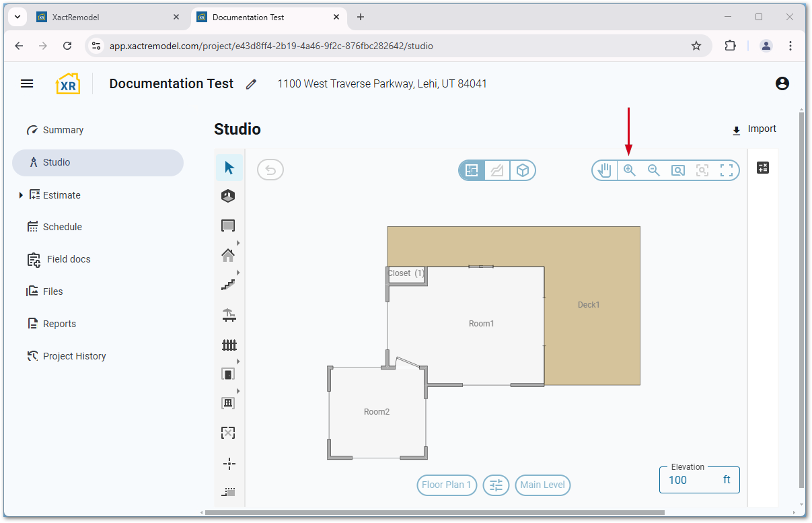812x523 pixels.
Task: Select the window tool
Action: tap(228, 403)
